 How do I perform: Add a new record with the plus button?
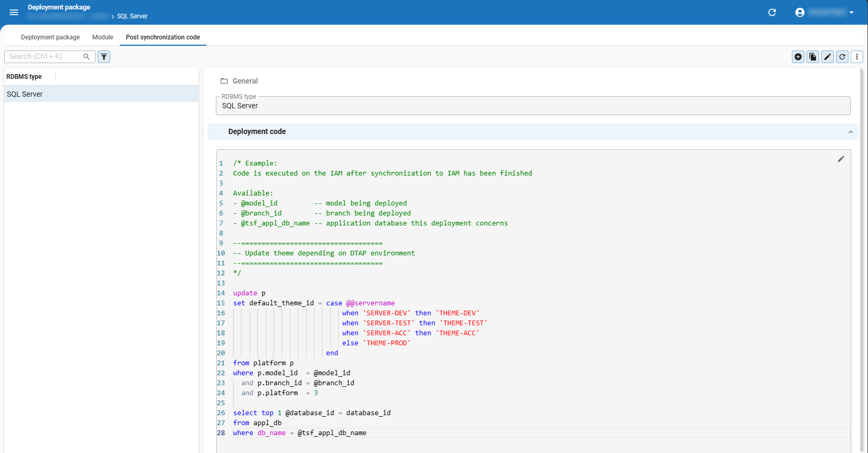(798, 57)
